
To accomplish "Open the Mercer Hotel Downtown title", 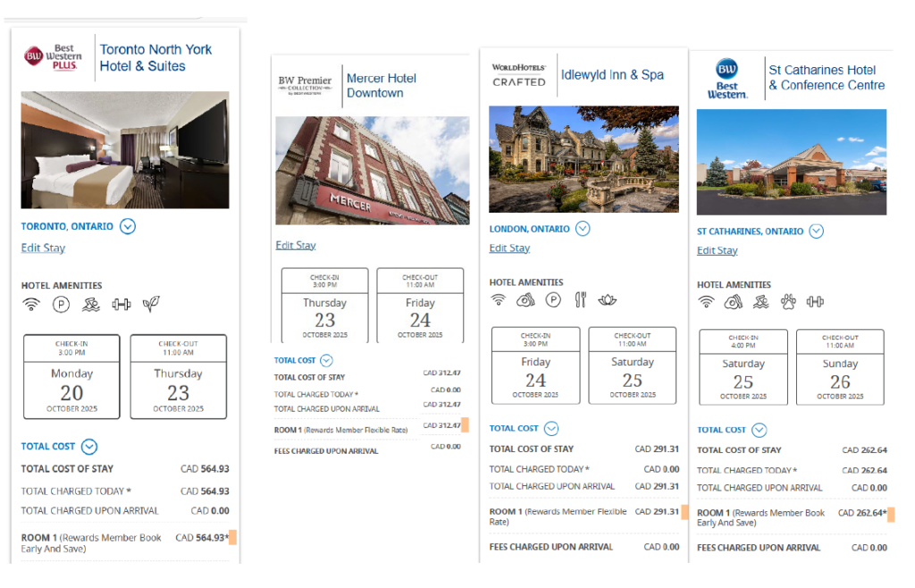I will pos(382,86).
